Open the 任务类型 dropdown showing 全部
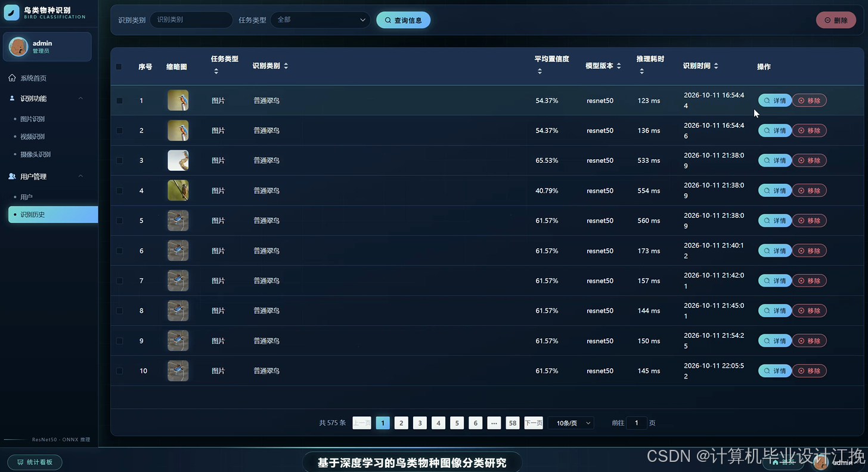The width and height of the screenshot is (868, 472). [x=321, y=20]
